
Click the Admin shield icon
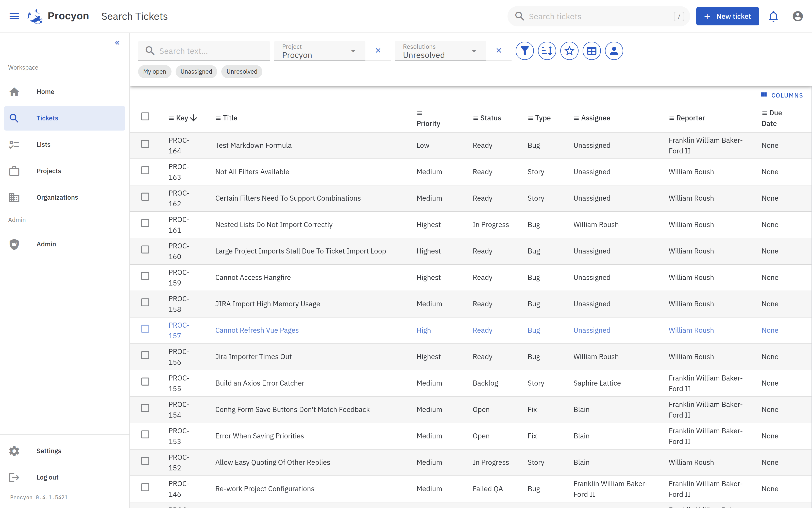(x=14, y=244)
